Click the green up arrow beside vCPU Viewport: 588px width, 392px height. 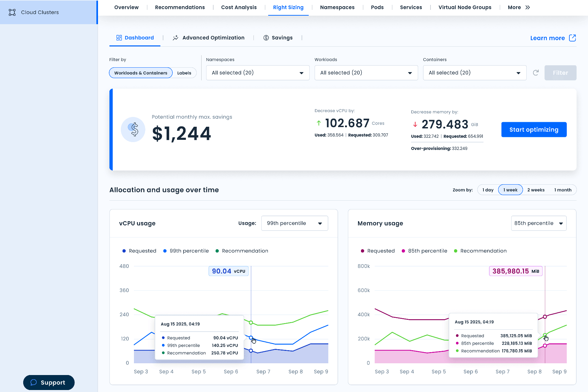click(319, 123)
